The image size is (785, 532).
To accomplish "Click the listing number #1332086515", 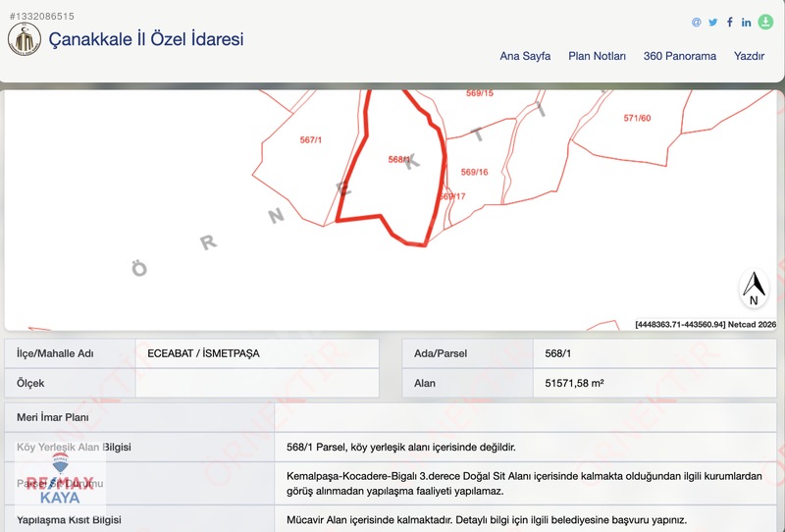I will point(41,16).
